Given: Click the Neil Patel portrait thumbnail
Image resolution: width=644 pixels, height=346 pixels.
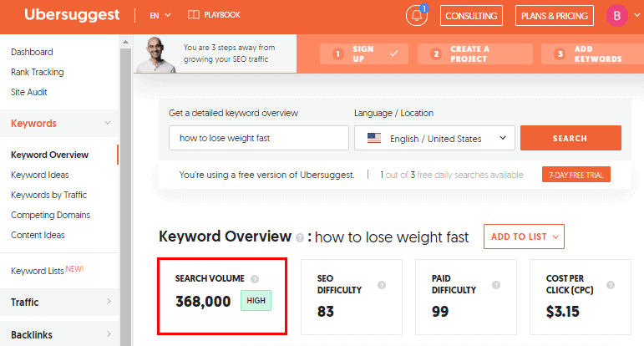Looking at the screenshot, I should pos(156,54).
